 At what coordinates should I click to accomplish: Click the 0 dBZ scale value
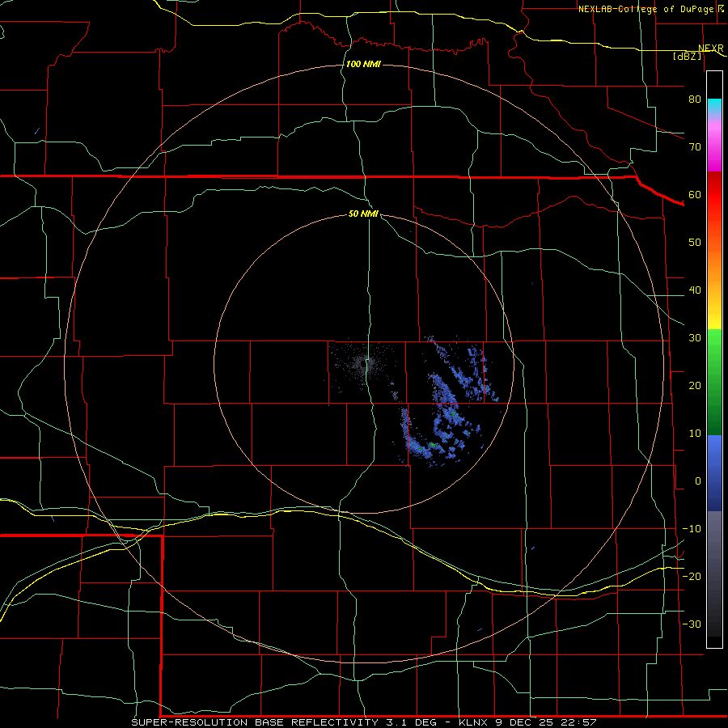[x=697, y=481]
